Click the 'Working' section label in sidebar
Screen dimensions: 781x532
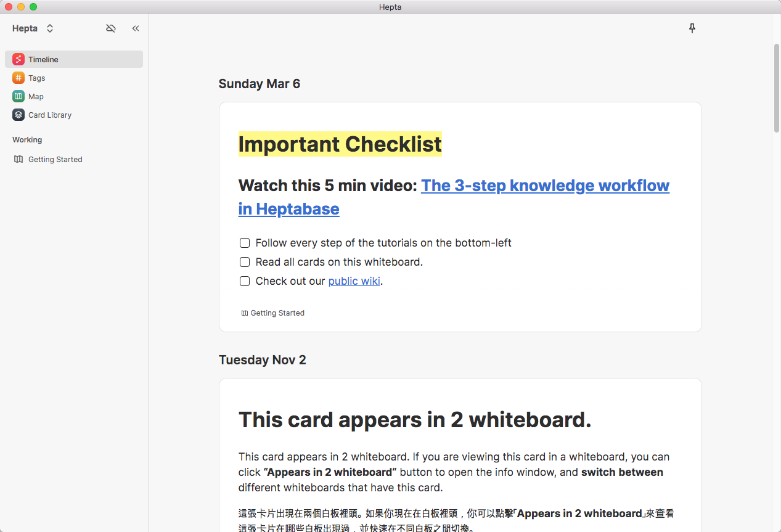27,140
